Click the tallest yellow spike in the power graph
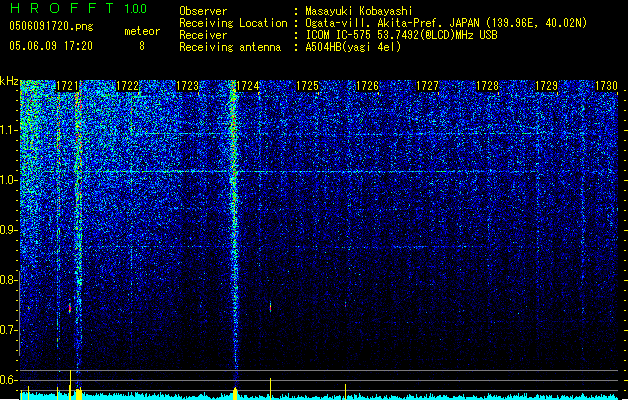The image size is (629, 400). tap(71, 385)
